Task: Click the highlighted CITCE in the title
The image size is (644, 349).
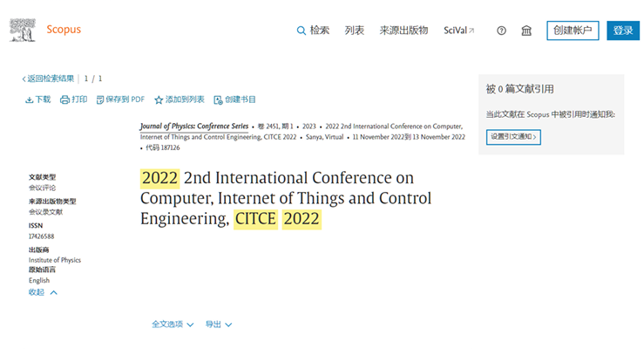Action: (x=255, y=219)
